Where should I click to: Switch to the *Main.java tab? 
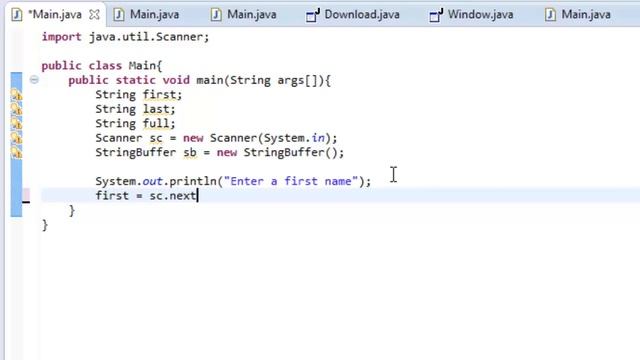click(55, 15)
